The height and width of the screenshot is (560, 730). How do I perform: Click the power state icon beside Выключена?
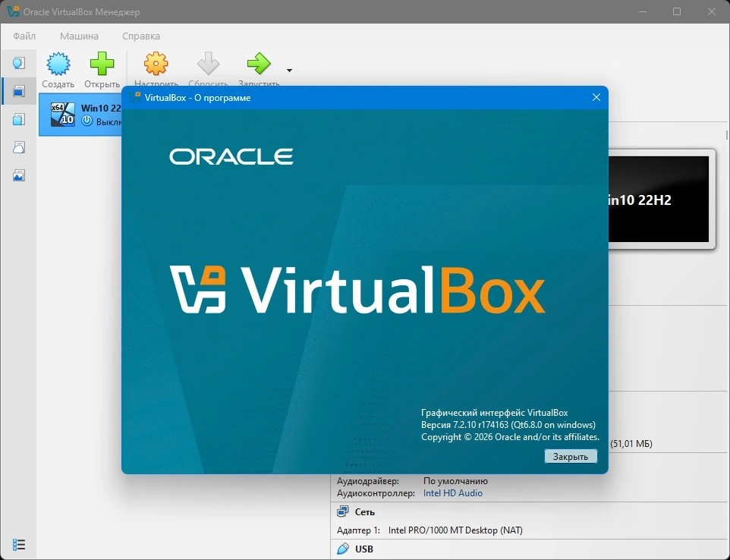[x=87, y=121]
